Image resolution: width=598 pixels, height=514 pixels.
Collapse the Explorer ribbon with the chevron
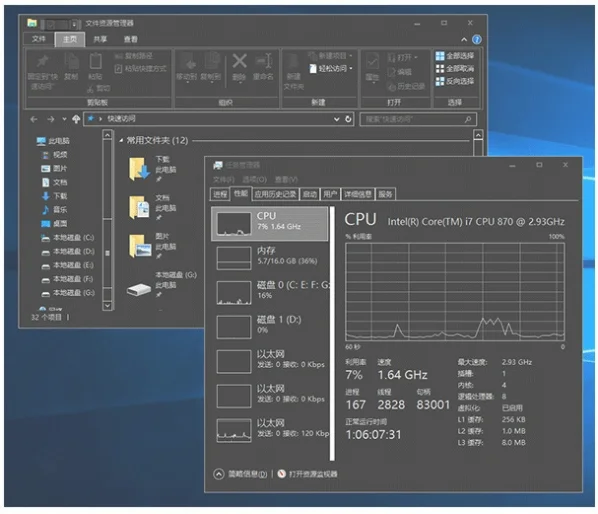tap(464, 39)
